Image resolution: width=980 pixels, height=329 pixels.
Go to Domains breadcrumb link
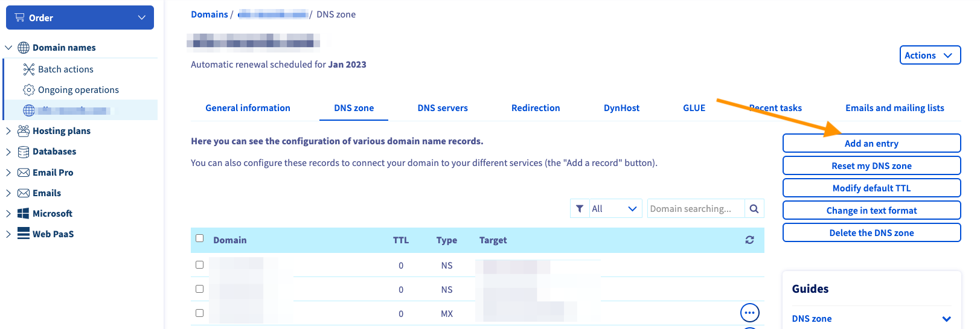click(210, 14)
